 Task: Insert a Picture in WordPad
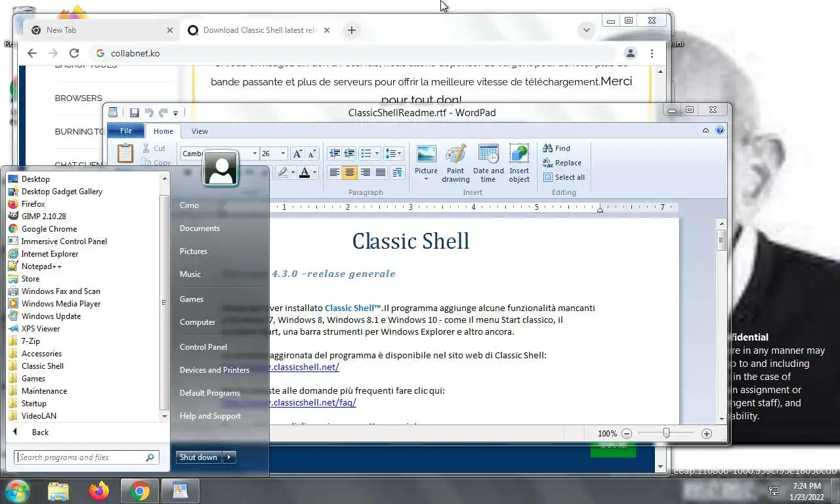426,163
